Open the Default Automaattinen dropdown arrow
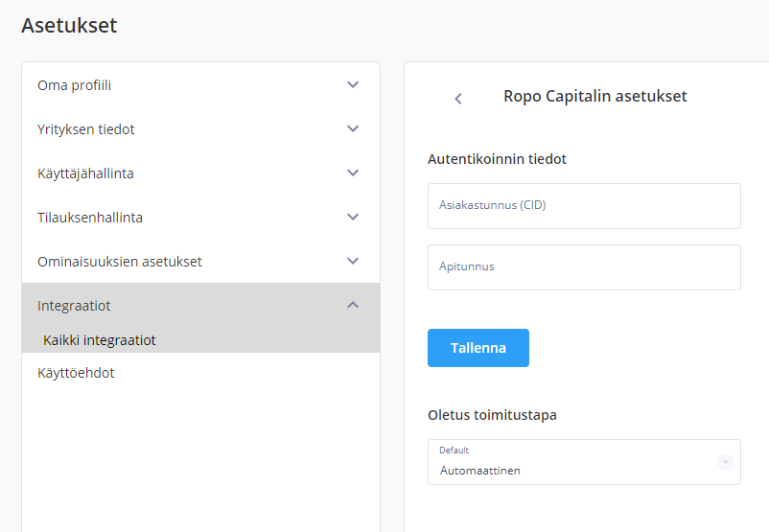 [725, 462]
